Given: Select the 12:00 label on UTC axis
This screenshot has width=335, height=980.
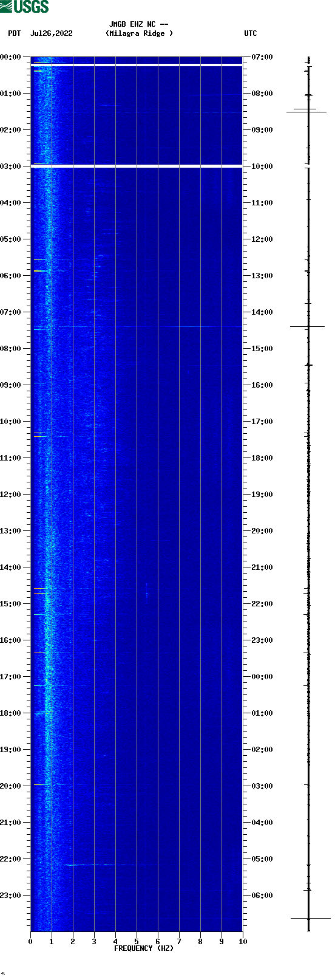Looking at the screenshot, I should tap(262, 239).
